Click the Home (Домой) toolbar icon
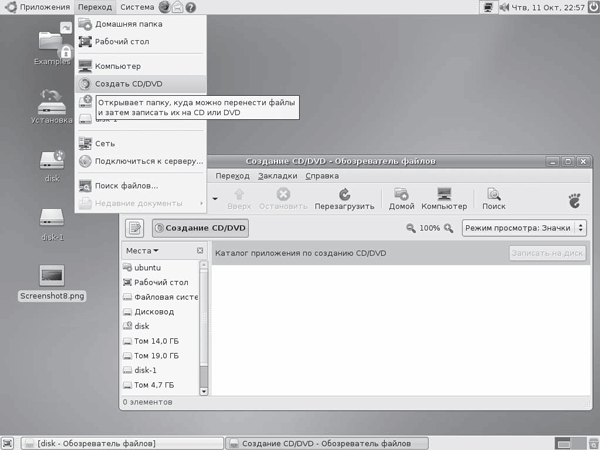 [401, 198]
